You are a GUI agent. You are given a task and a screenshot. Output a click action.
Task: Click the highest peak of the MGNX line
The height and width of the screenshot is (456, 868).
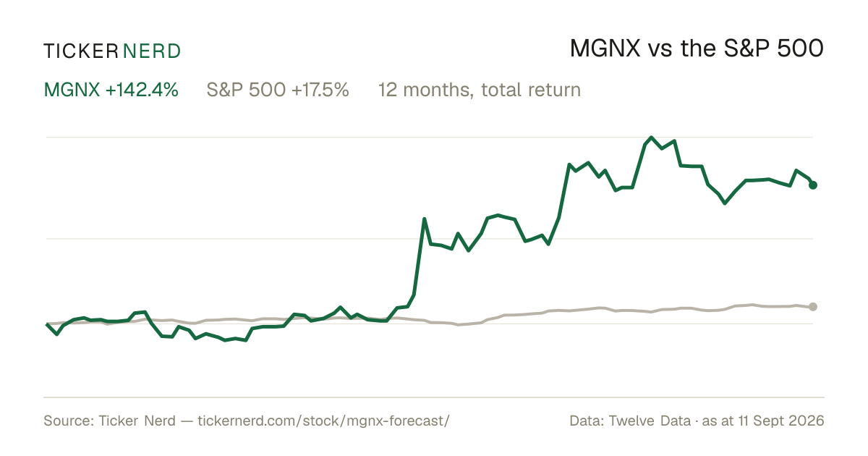[652, 137]
